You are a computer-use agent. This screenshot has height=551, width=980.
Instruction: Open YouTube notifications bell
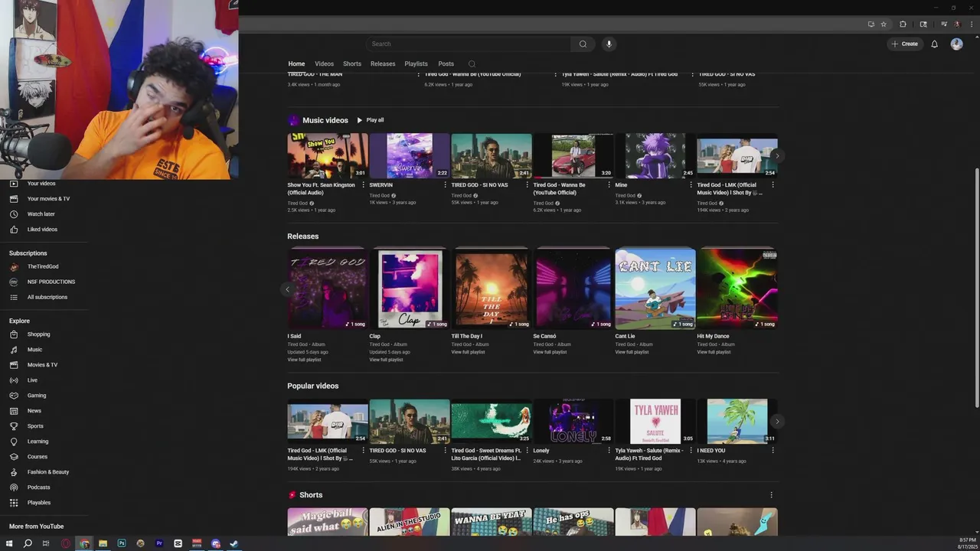click(934, 44)
